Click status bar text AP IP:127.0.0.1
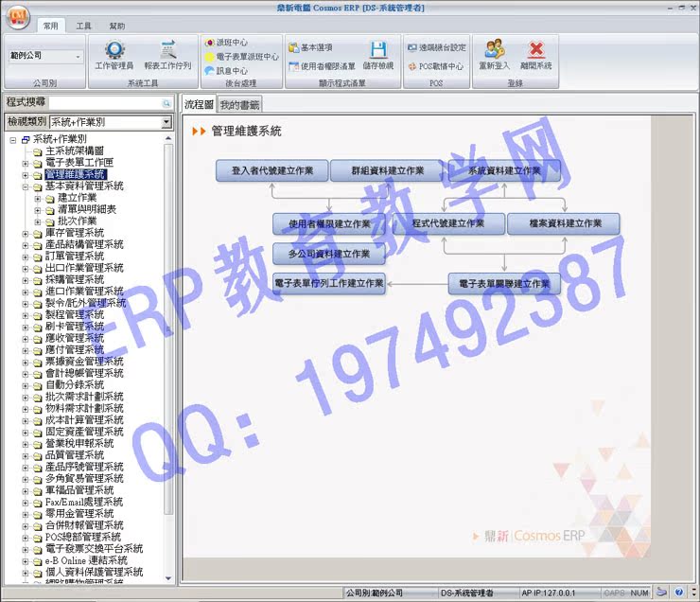The width and height of the screenshot is (700, 602). 549,593
